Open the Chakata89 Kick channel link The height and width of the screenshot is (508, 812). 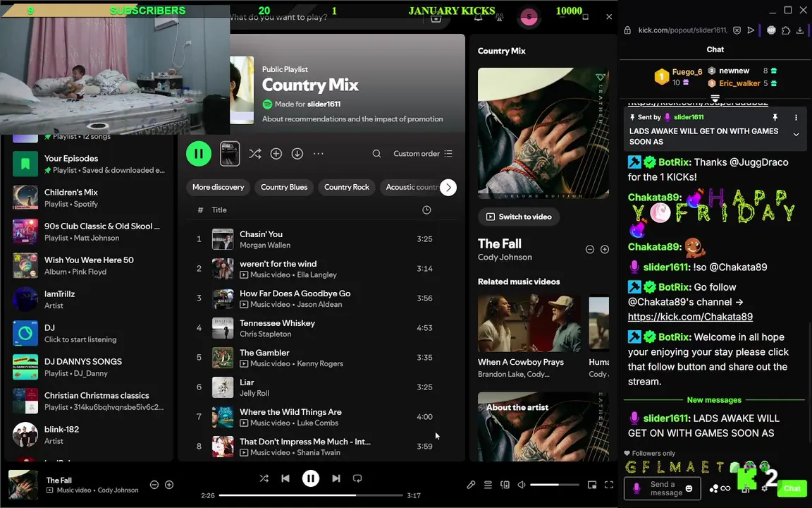690,317
